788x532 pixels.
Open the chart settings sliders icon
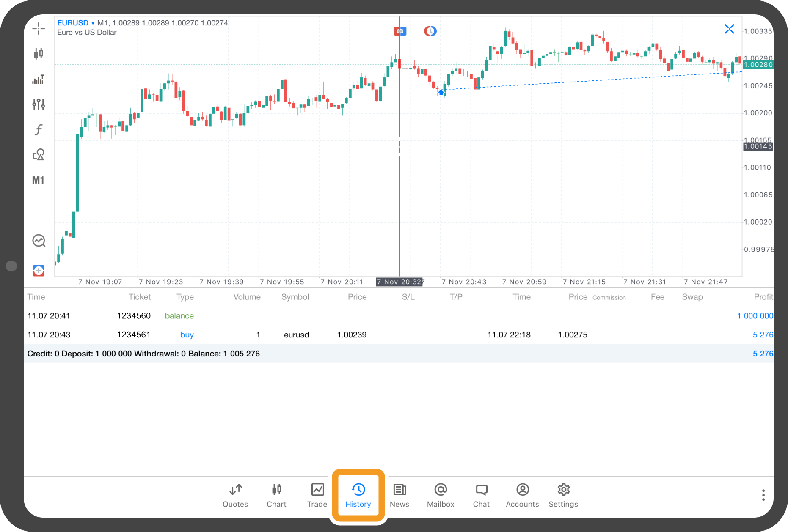[x=39, y=104]
